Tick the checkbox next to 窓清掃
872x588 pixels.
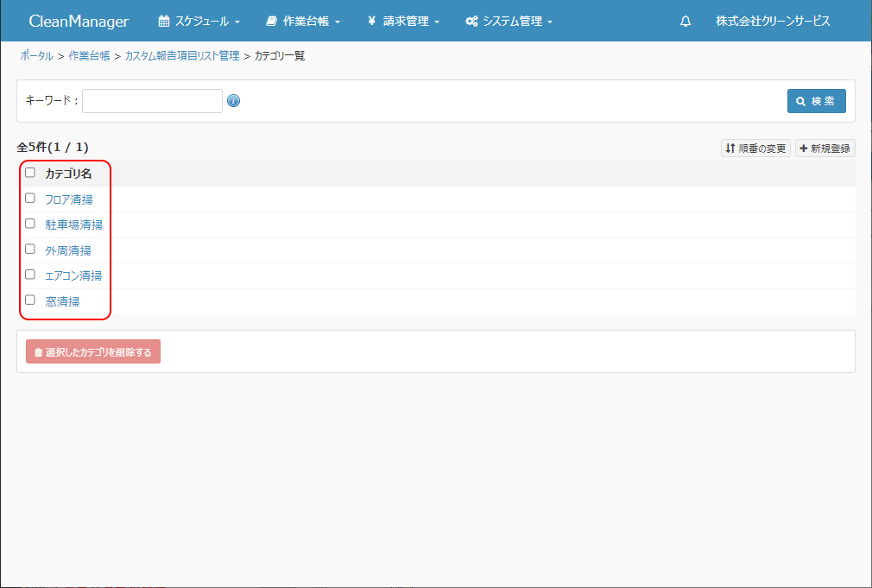[x=30, y=300]
